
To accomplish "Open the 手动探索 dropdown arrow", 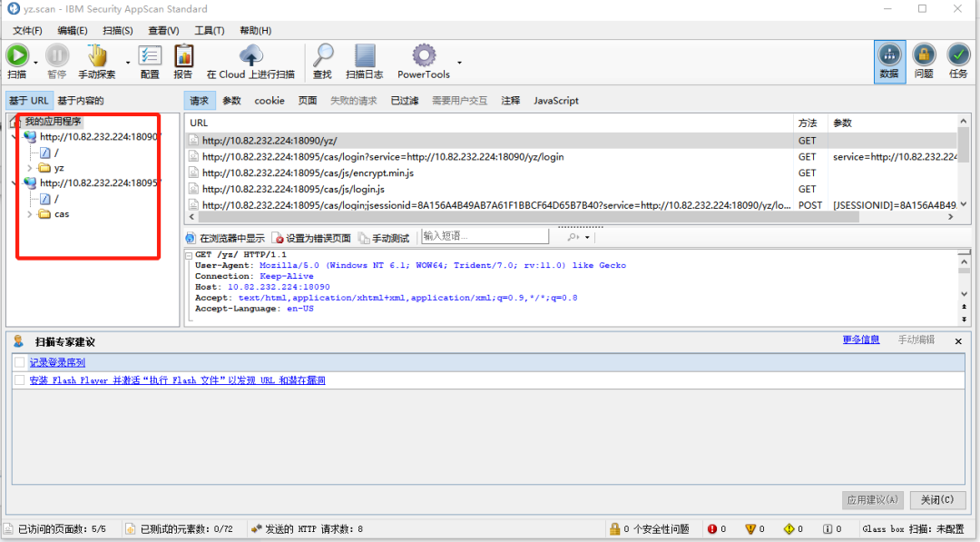I will (128, 63).
